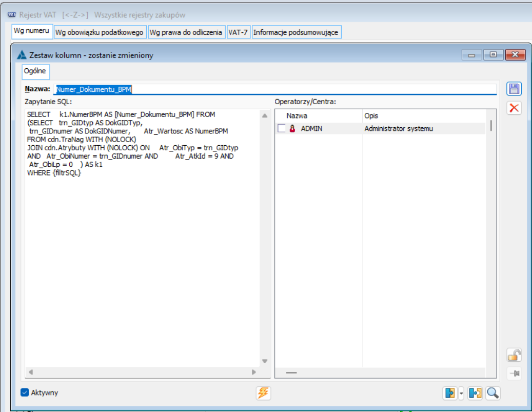
Task: Select the Wg obowiązku podatkowego tab
Action: [99, 32]
